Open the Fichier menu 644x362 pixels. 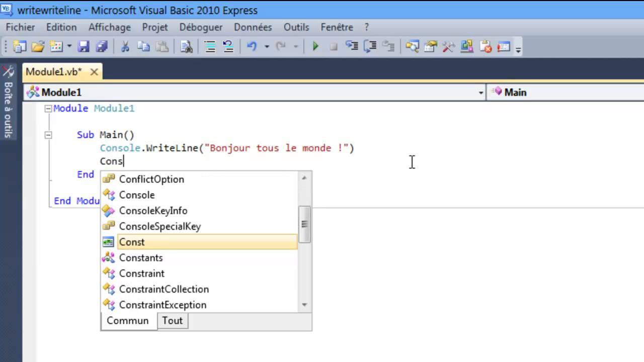21,27
